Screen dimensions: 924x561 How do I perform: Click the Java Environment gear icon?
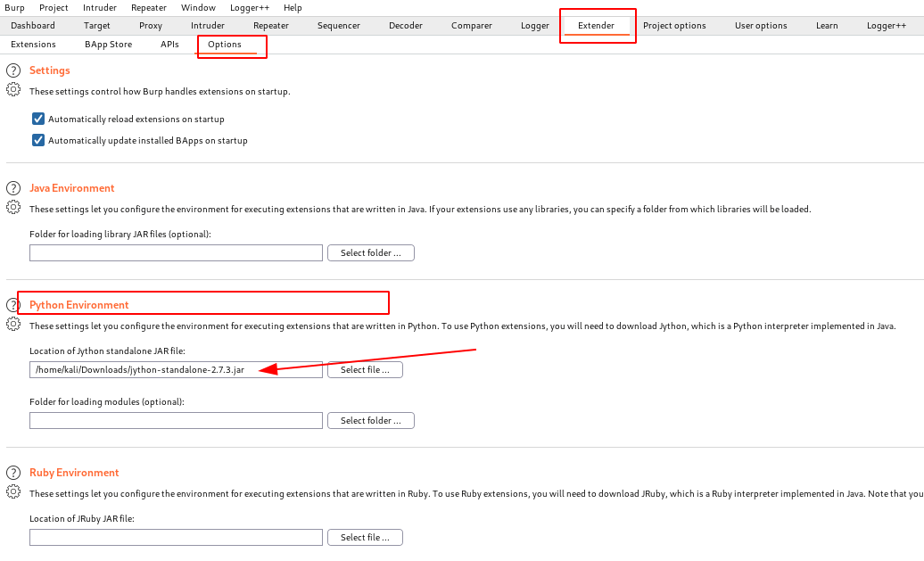coord(13,208)
